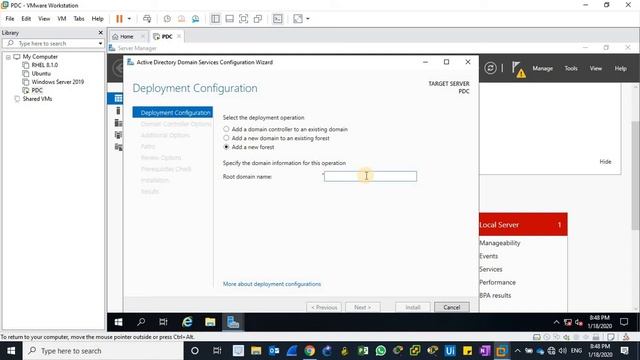This screenshot has width=640, height=360.
Task: Click the Root domain name field
Action: [x=370, y=176]
